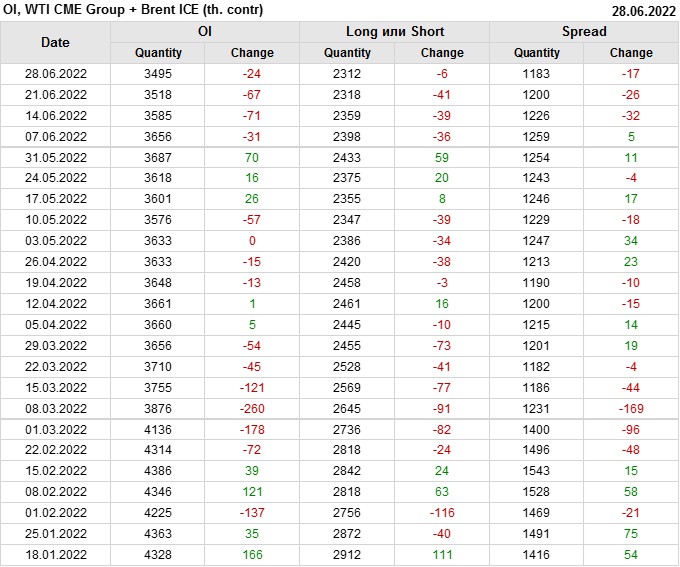This screenshot has height=567, width=680.
Task: Click the OI change value -260
Action: coord(252,408)
